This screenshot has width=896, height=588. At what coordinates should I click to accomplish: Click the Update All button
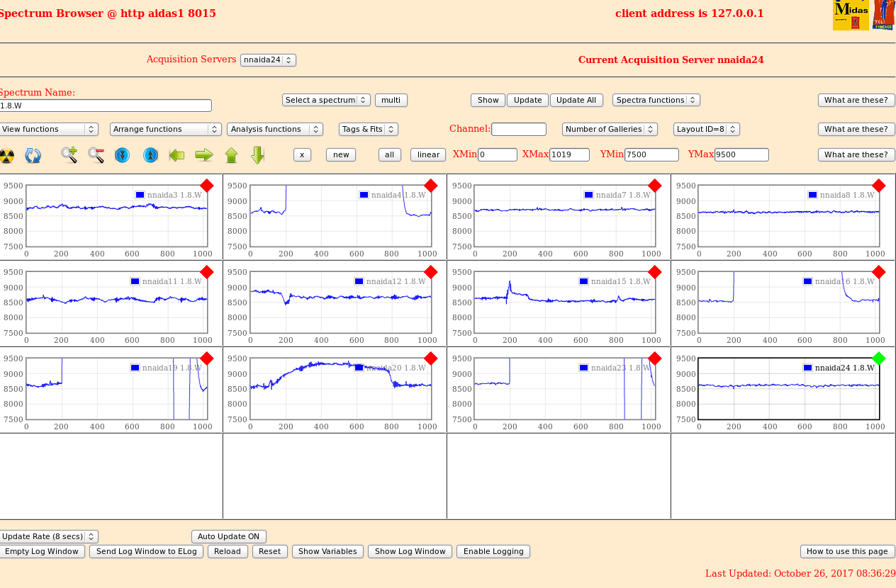click(x=576, y=100)
